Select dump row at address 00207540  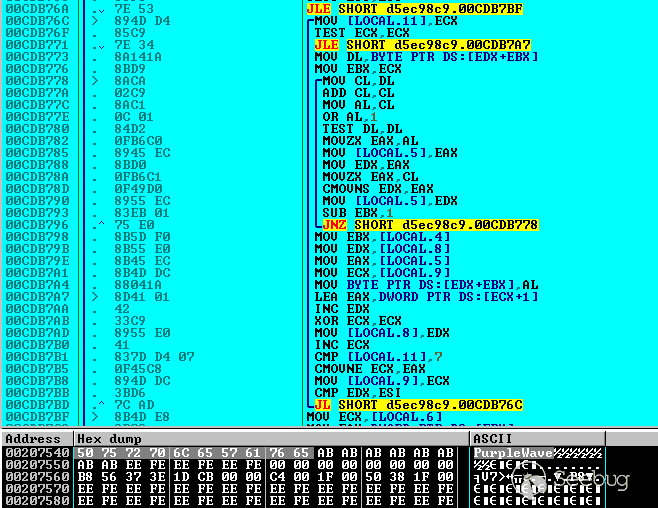[x=303, y=453]
